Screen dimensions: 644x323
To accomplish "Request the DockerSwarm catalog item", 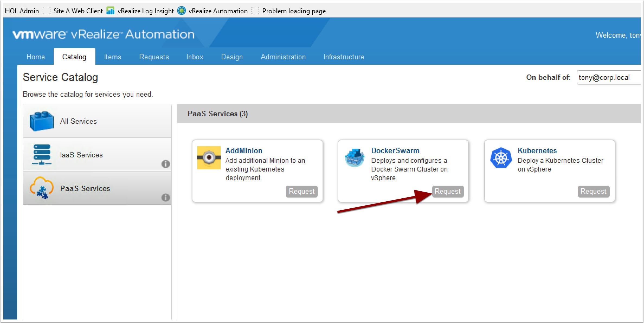I will (448, 191).
